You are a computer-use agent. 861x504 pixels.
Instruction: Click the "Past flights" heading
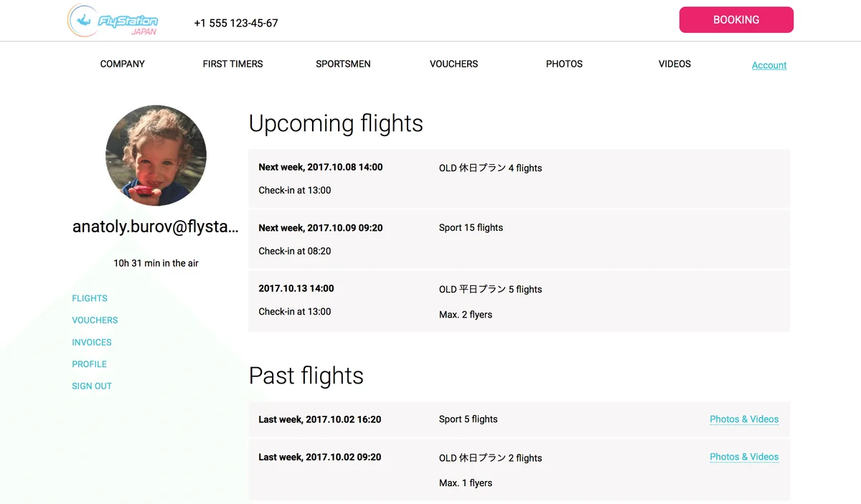pyautogui.click(x=306, y=376)
